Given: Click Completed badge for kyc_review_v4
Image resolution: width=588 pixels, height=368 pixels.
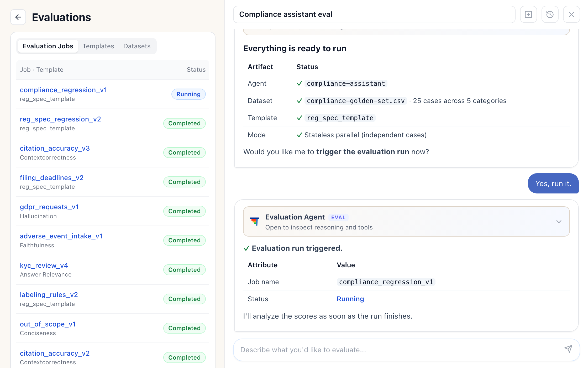Looking at the screenshot, I should point(184,270).
